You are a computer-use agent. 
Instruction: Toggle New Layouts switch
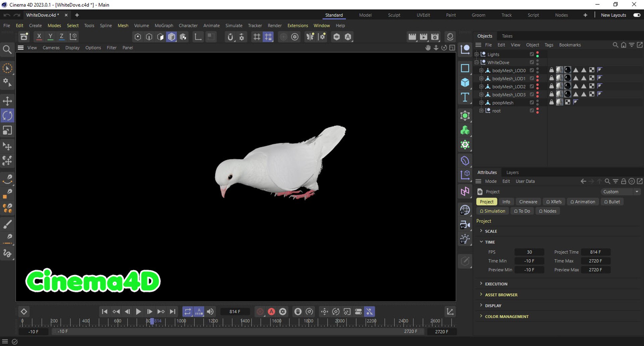637,15
